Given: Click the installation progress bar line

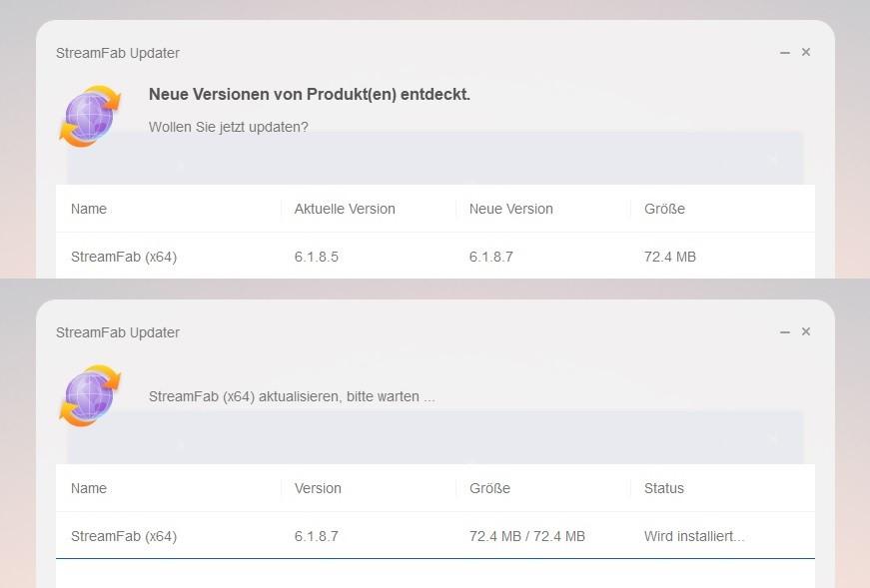Looking at the screenshot, I should coord(435,559).
